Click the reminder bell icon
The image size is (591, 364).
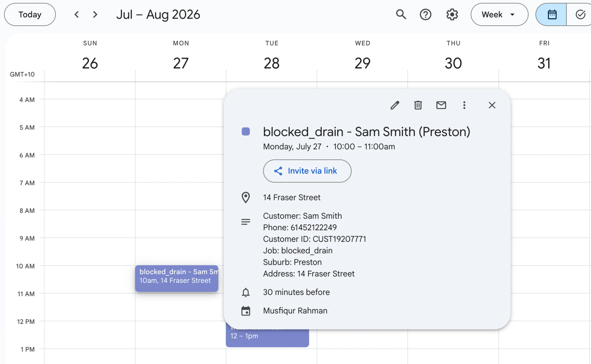(x=246, y=292)
